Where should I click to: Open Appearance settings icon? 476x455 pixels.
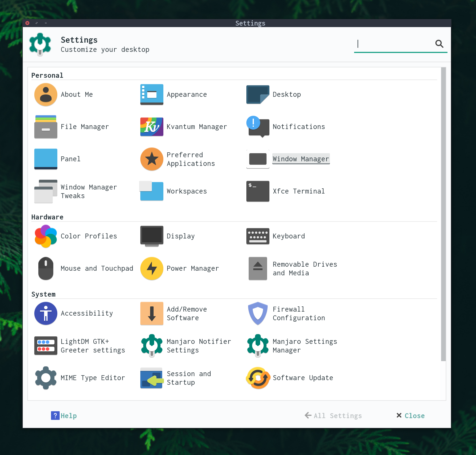click(x=152, y=94)
